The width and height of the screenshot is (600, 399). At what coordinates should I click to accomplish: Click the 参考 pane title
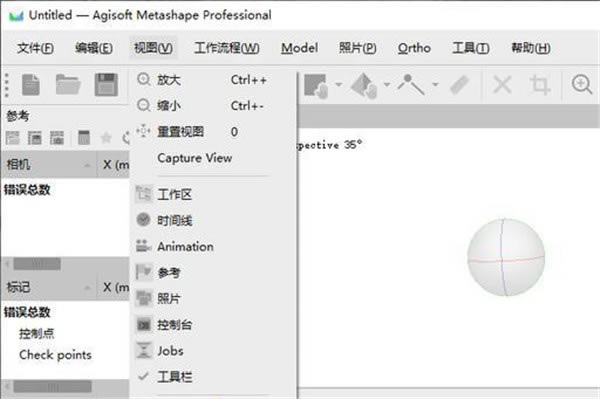pos(17,116)
